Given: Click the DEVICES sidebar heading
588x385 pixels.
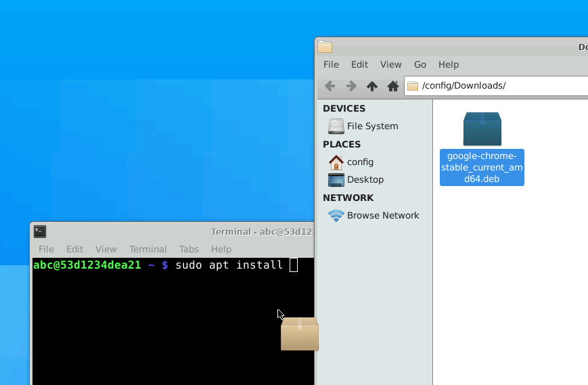Looking at the screenshot, I should point(344,108).
